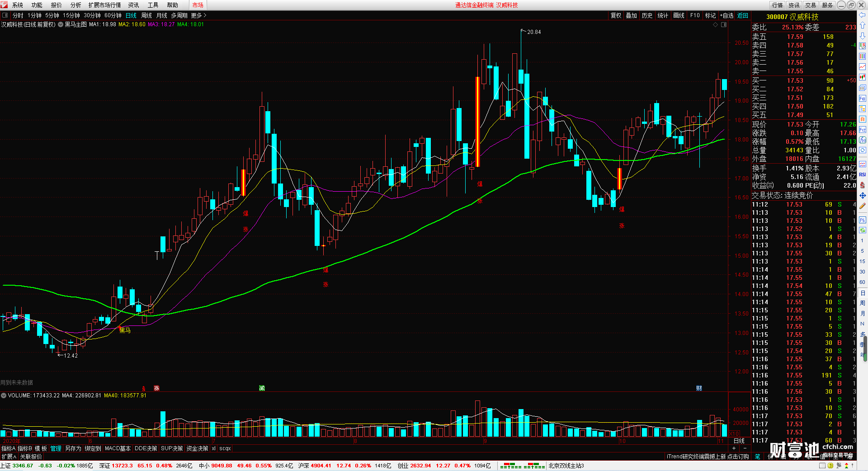The width and height of the screenshot is (868, 471).
Task: Expand the 更多 periods dropdown
Action: tap(198, 15)
